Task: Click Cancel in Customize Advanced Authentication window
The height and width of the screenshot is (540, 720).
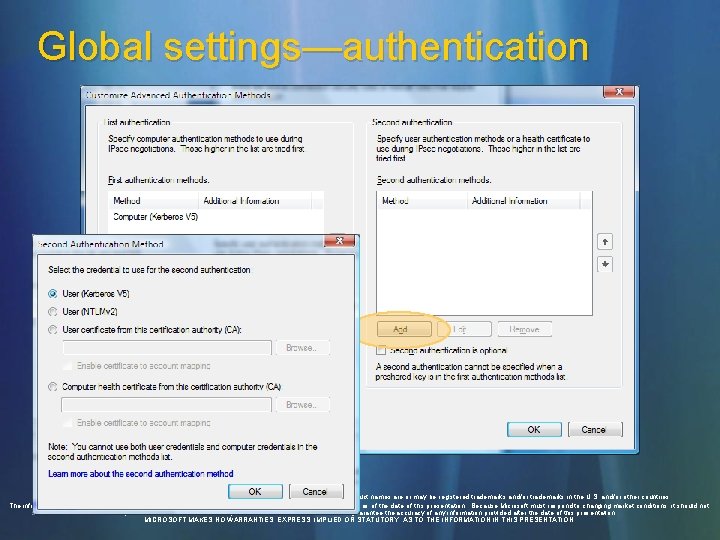Action: coord(595,429)
